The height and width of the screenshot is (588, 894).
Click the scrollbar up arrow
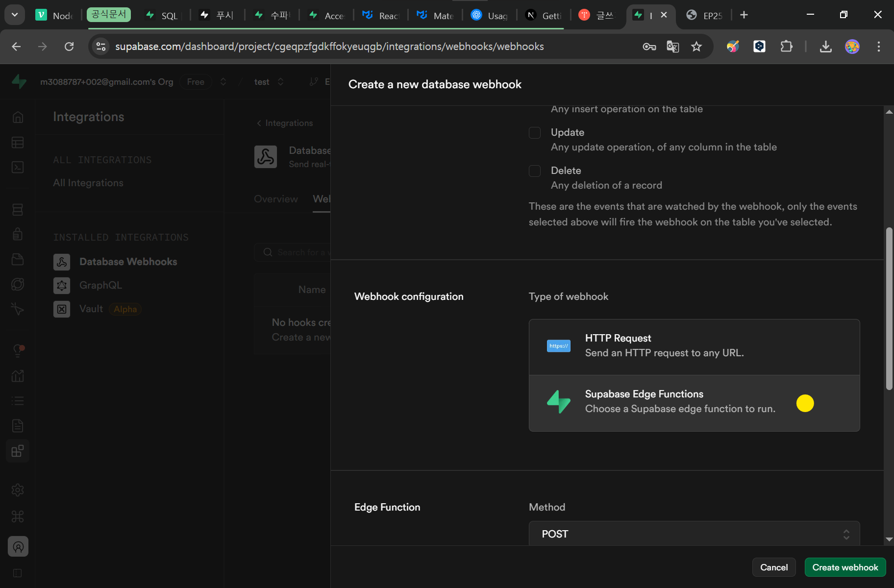[x=889, y=112]
